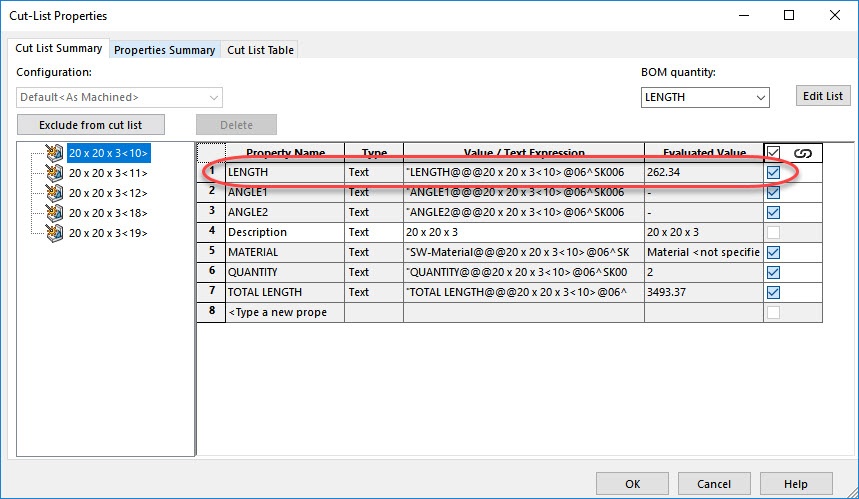Click weldment icon of 20 x 20 x 3<18>

tap(54, 213)
